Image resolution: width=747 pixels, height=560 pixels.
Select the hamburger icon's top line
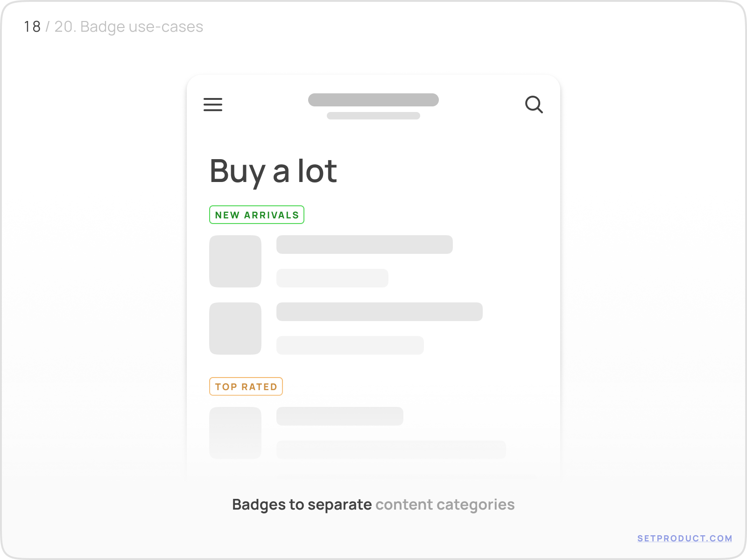213,98
